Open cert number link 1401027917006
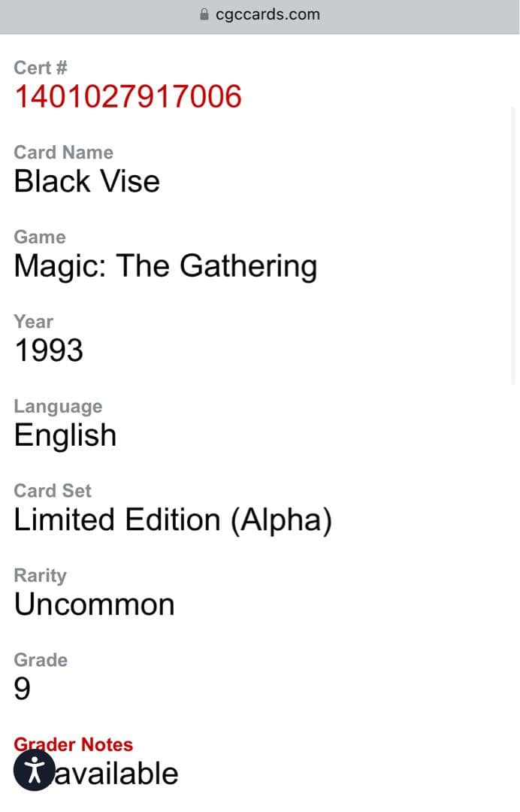The image size is (520, 812). (128, 96)
